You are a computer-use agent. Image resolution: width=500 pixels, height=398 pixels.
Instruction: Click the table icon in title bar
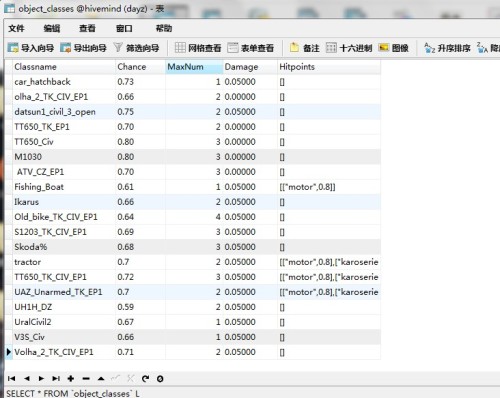click(9, 8)
